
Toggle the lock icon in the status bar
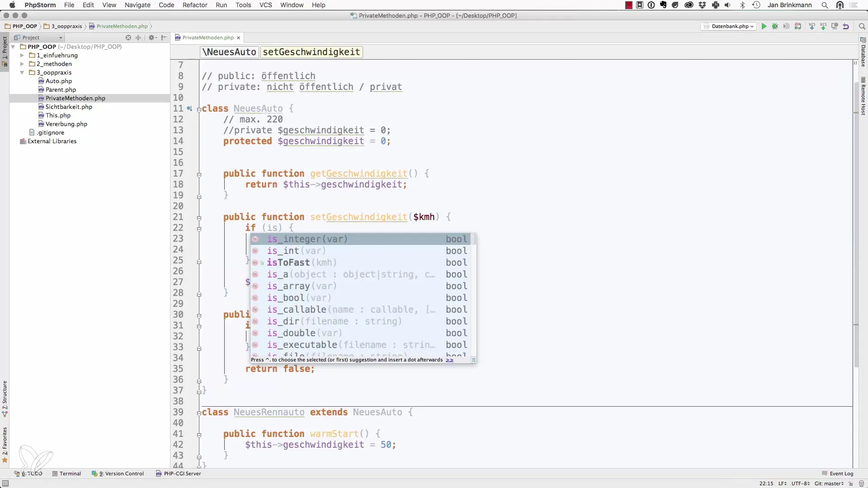click(850, 483)
